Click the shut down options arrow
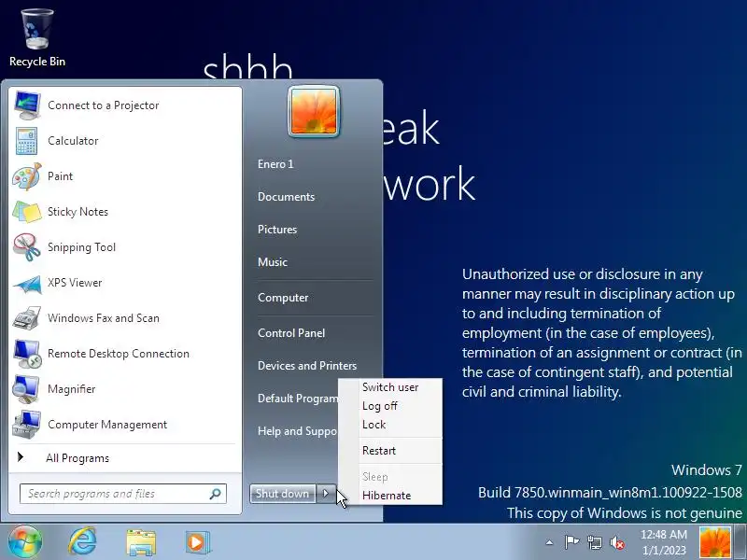Viewport: 747px width, 560px height. tap(326, 494)
